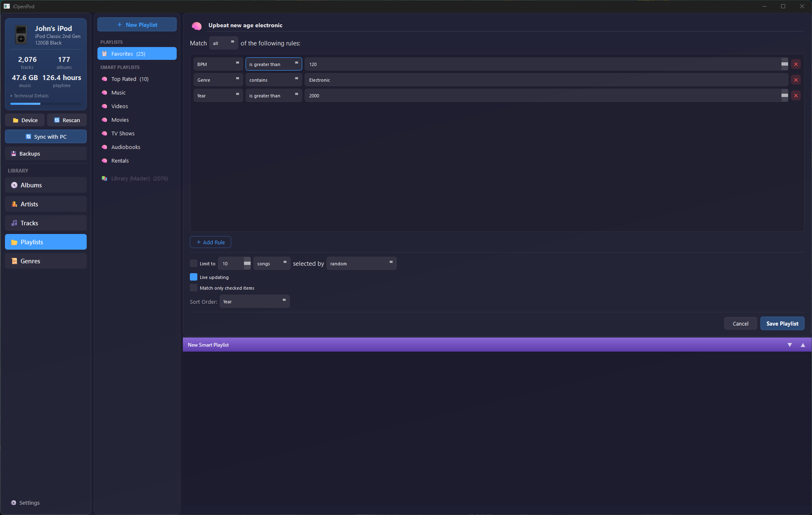Screen dimensions: 812x515
Task: Delete the Year rule with red X
Action: click(x=795, y=96)
